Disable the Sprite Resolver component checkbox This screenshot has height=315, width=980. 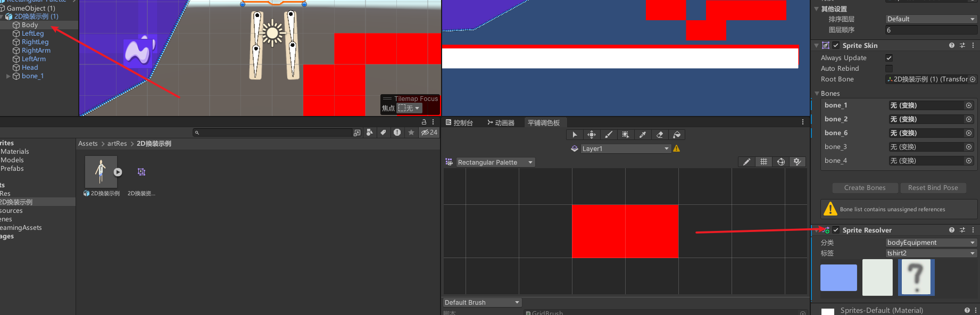[836, 230]
